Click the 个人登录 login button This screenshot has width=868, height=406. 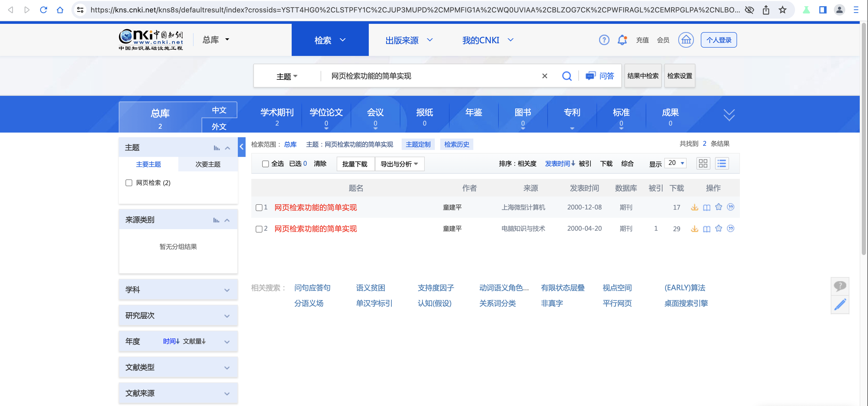pyautogui.click(x=719, y=40)
